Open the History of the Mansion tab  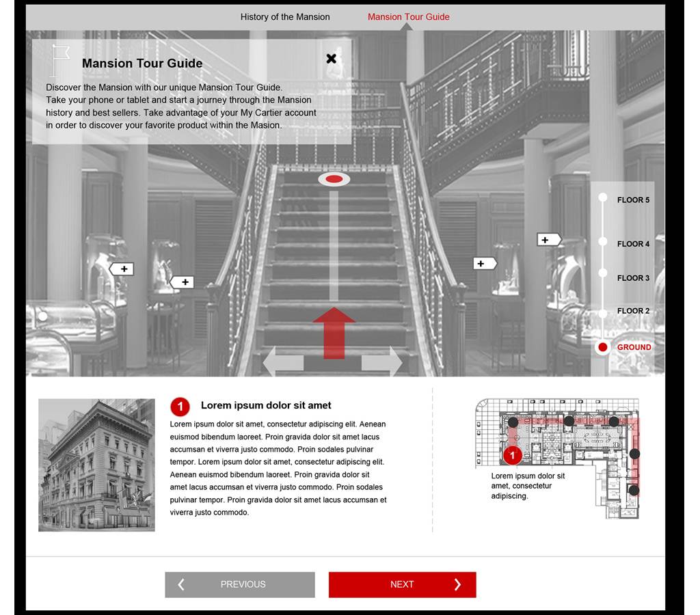285,17
